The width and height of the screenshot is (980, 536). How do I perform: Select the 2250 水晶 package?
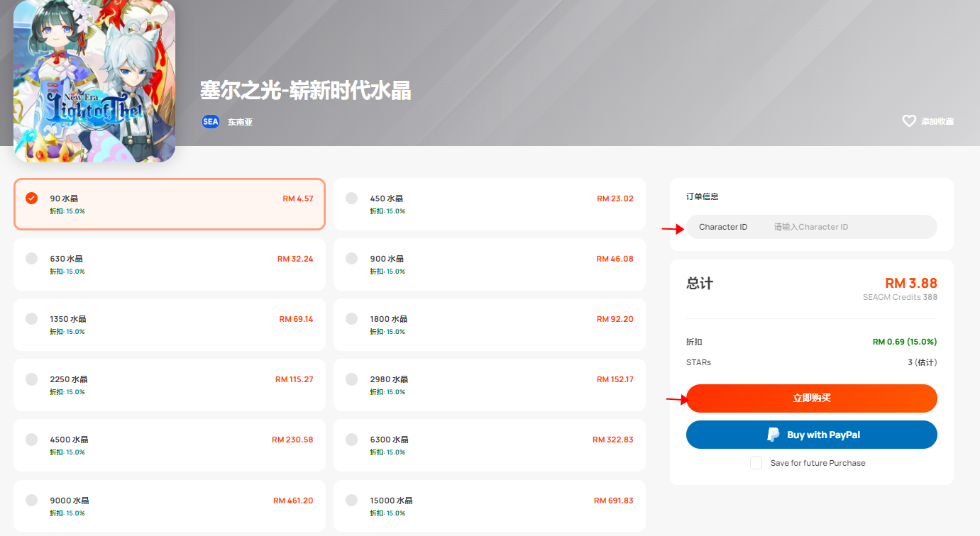point(170,385)
